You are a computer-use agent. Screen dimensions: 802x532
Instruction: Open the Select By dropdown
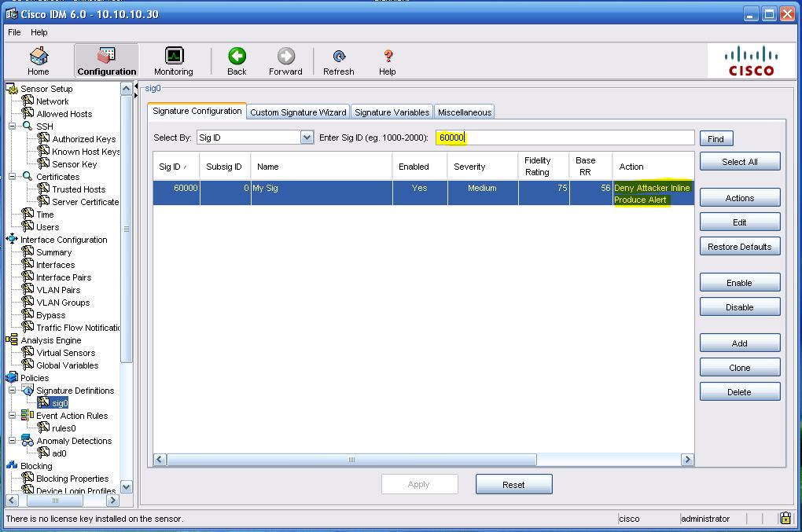point(307,138)
